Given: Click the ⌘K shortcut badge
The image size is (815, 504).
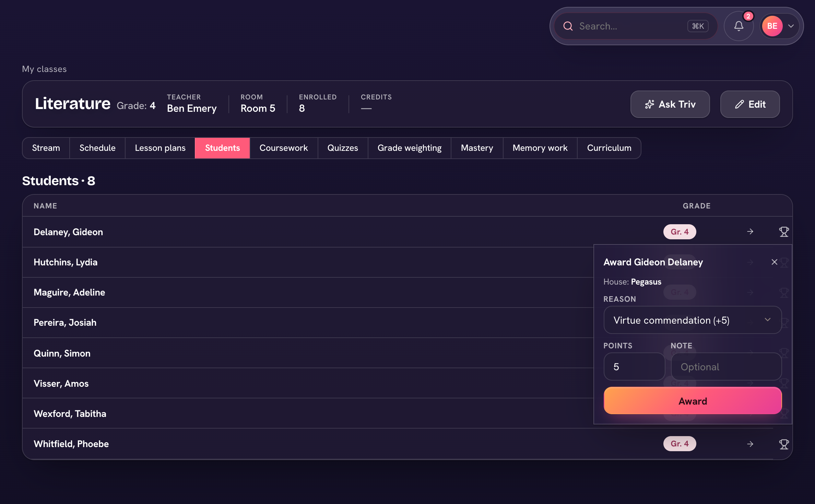Looking at the screenshot, I should 698,26.
